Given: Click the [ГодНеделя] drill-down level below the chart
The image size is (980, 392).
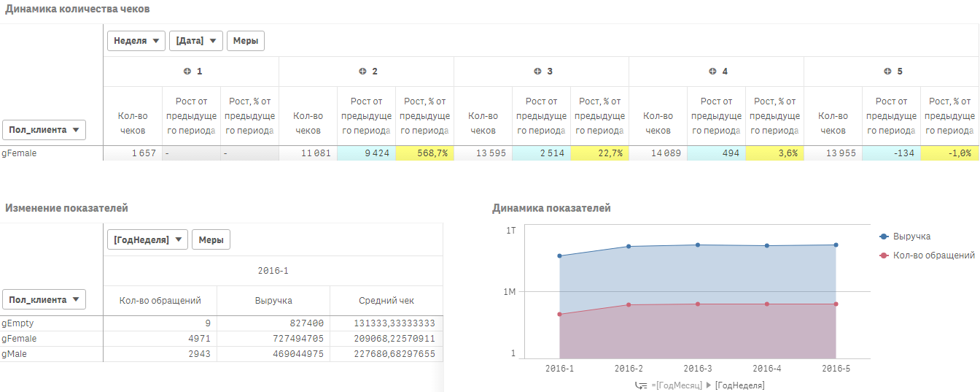Looking at the screenshot, I should point(739,385).
